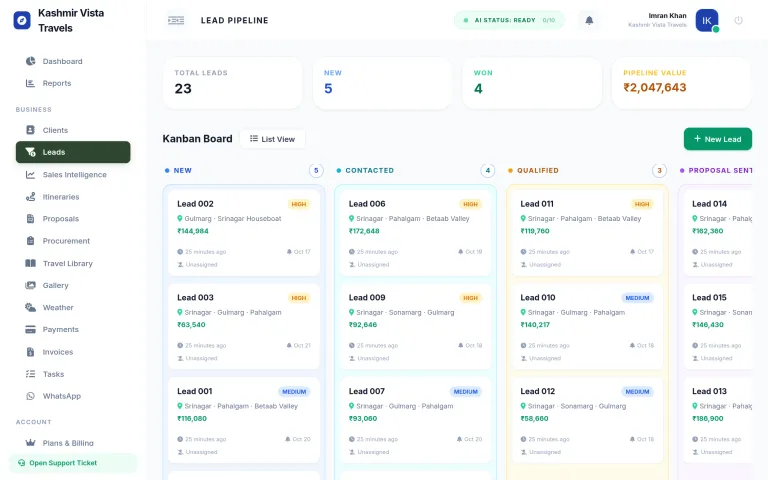
Task: Open the Clients section
Action: coord(73,130)
